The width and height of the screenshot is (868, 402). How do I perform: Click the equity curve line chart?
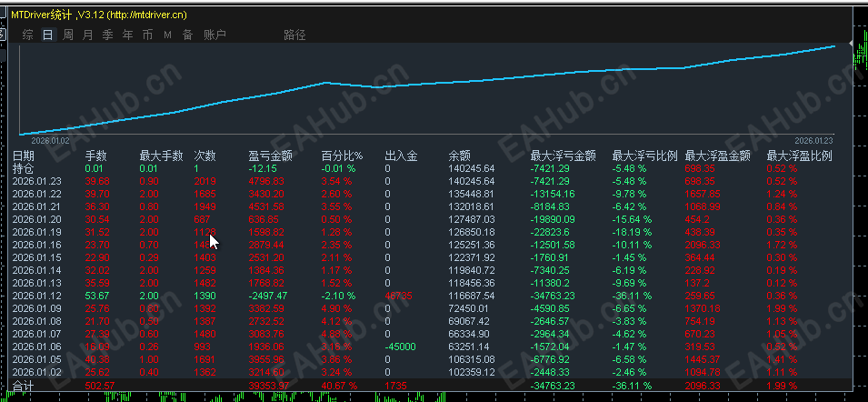[427, 90]
